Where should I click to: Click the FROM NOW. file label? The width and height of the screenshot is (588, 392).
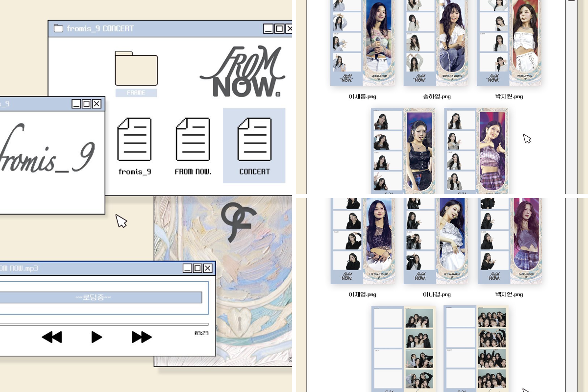click(193, 172)
